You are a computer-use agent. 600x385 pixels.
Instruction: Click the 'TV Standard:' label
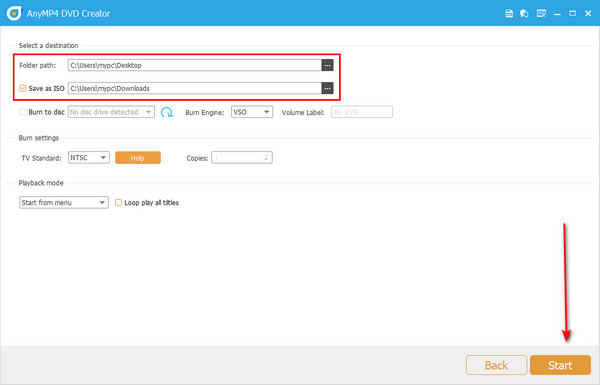(41, 158)
